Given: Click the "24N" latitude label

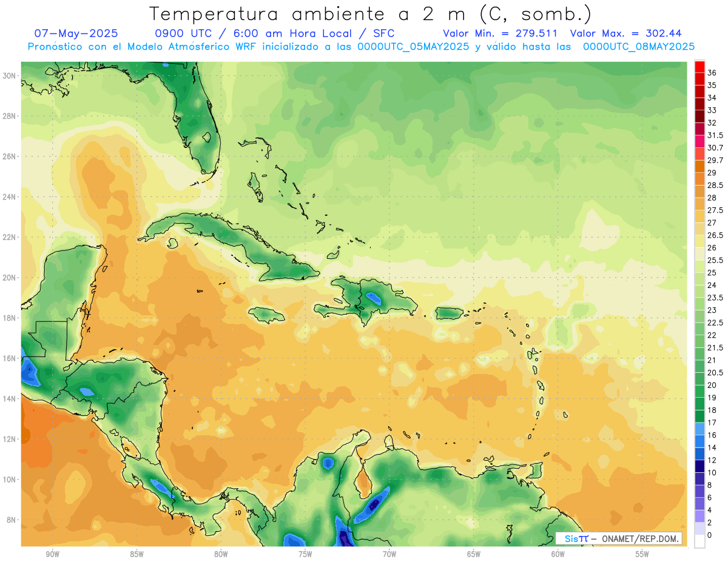Looking at the screenshot, I should 10,197.
